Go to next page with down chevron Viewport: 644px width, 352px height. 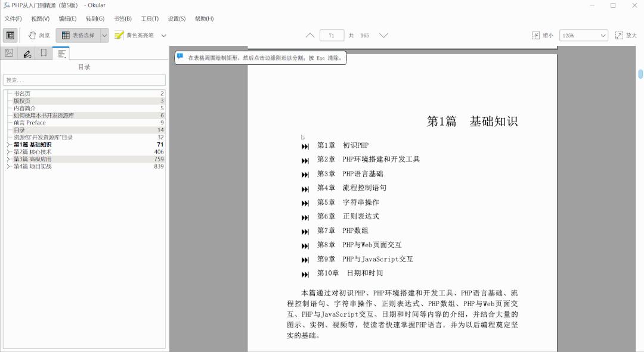[x=383, y=35]
